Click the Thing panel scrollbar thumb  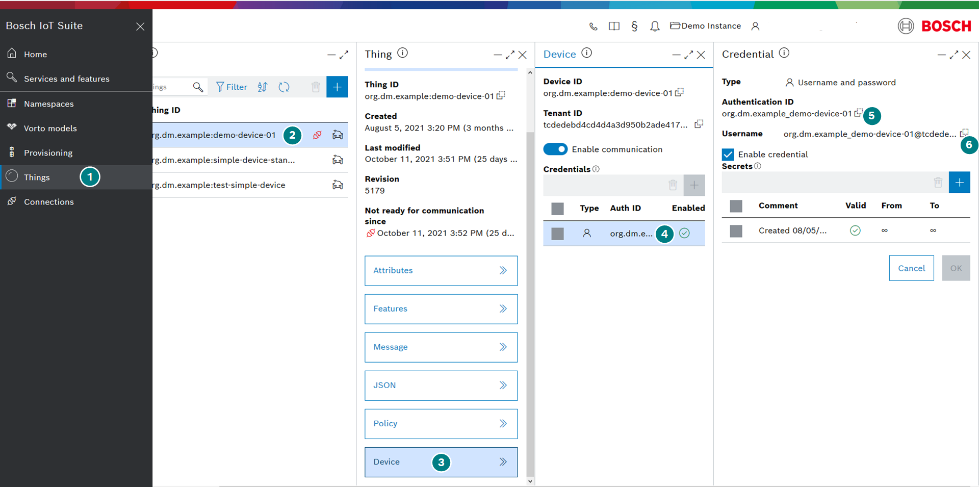530,303
